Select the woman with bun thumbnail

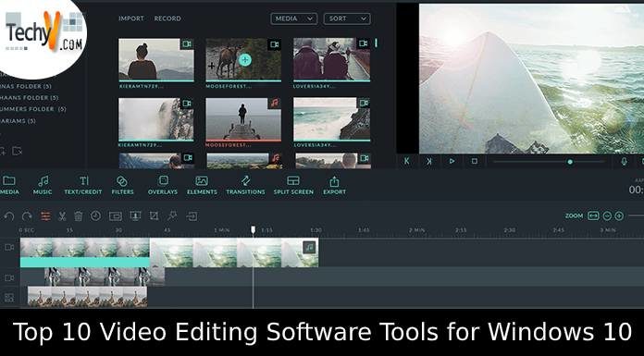click(156, 60)
